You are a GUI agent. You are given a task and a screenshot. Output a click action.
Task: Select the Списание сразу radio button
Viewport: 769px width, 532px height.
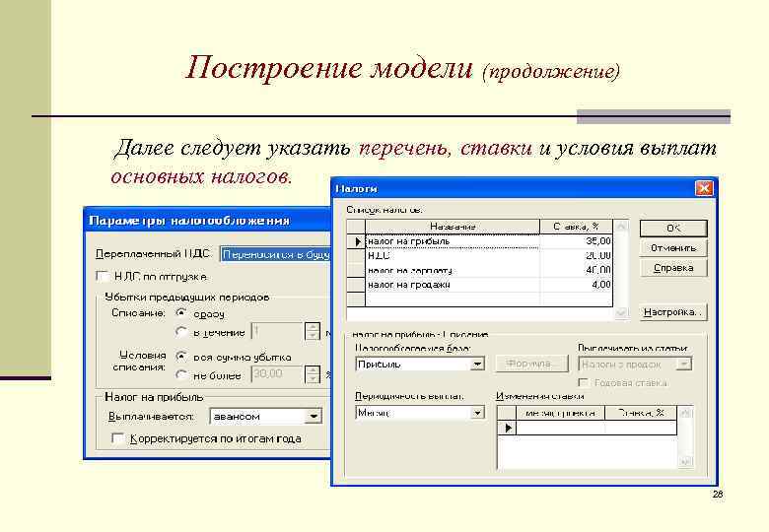pos(181,313)
